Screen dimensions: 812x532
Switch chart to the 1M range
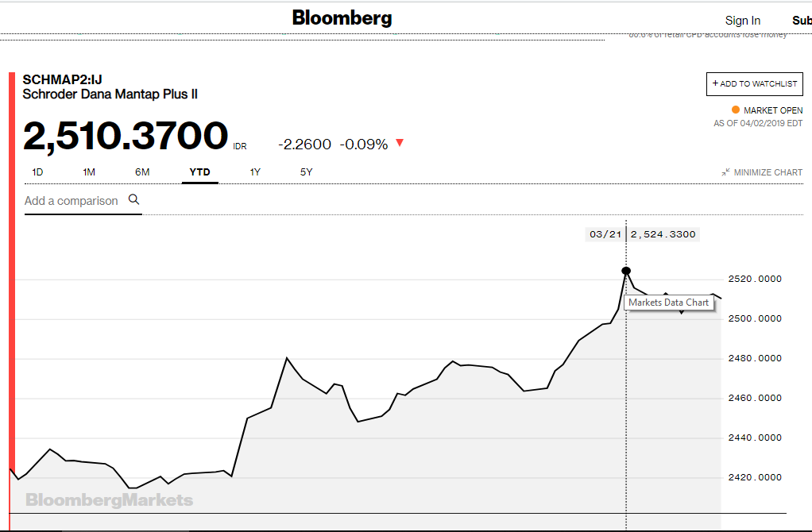coord(89,172)
